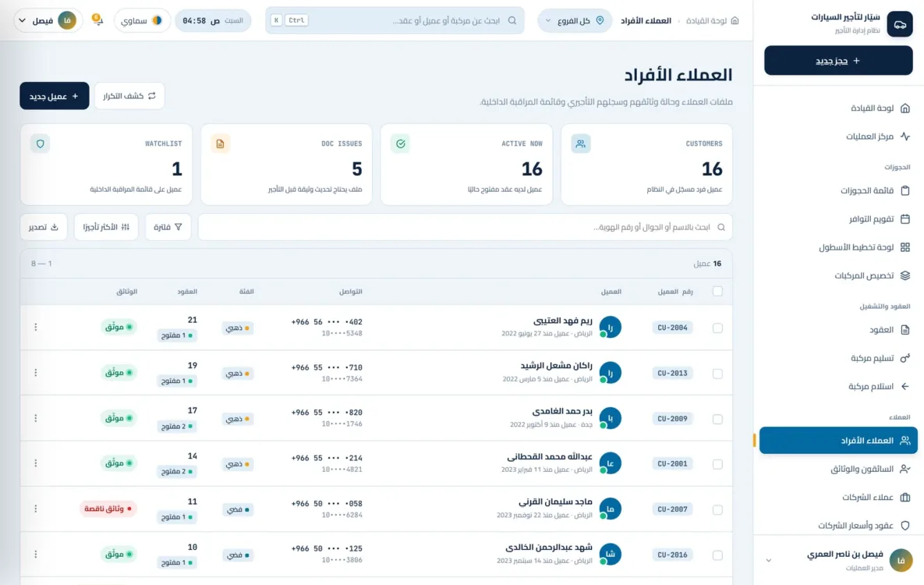Viewport: 924px width, 585px height.
Task: Open the فلترة filter dropdown
Action: (x=168, y=227)
